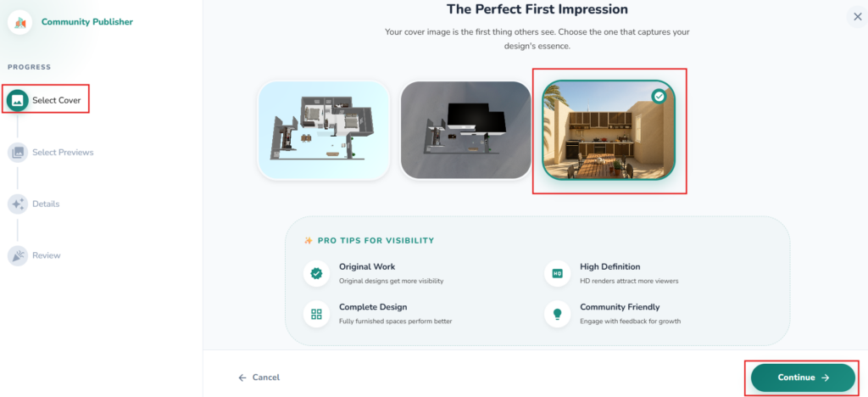Toggle the checkmark on selected patio cover
Image resolution: width=868 pixels, height=397 pixels.
[659, 97]
